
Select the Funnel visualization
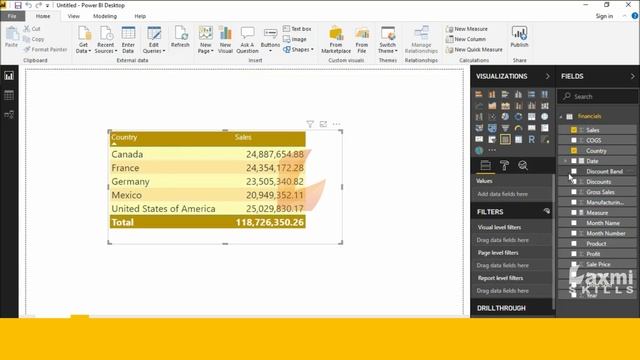(505, 128)
